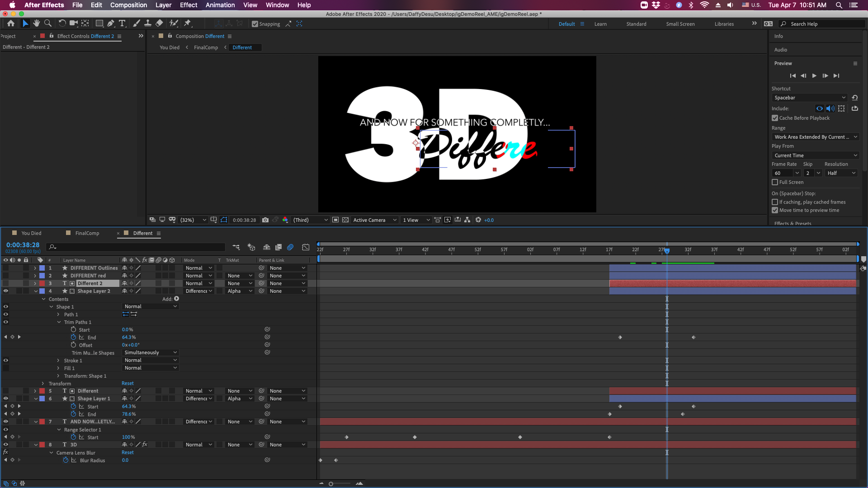Hide Shape Layer 2 with eye toggle
Screen dimensions: 868x488
[x=6, y=291]
